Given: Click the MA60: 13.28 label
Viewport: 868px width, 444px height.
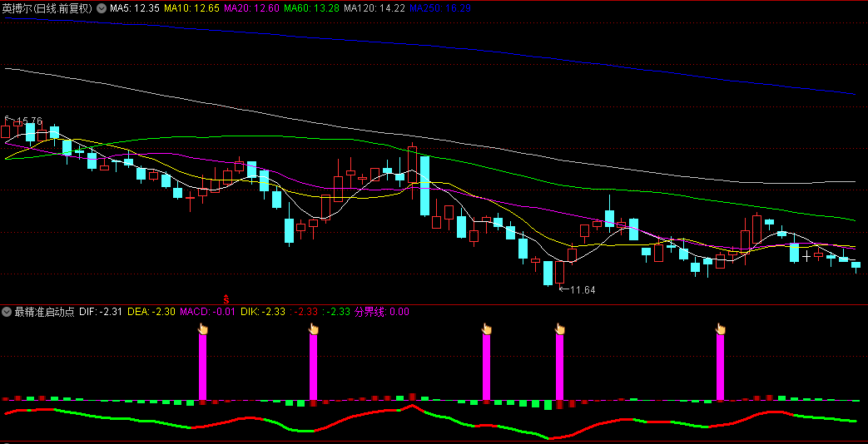Looking at the screenshot, I should tap(311, 8).
